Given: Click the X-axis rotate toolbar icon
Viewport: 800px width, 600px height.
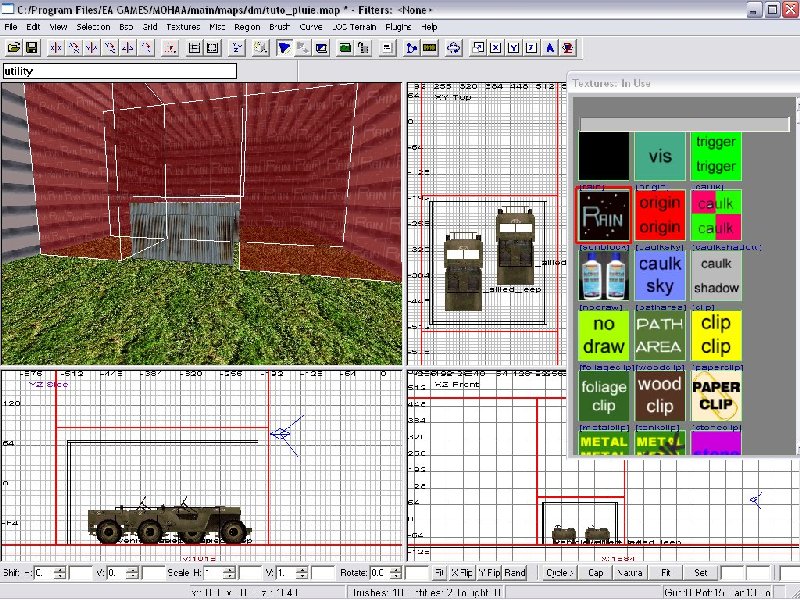Looking at the screenshot, I should point(74,48).
